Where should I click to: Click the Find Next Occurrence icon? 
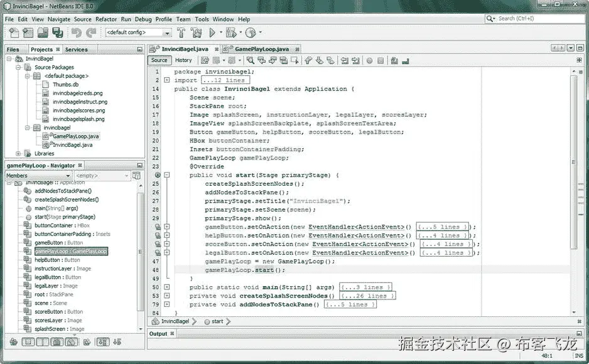[x=273, y=60]
